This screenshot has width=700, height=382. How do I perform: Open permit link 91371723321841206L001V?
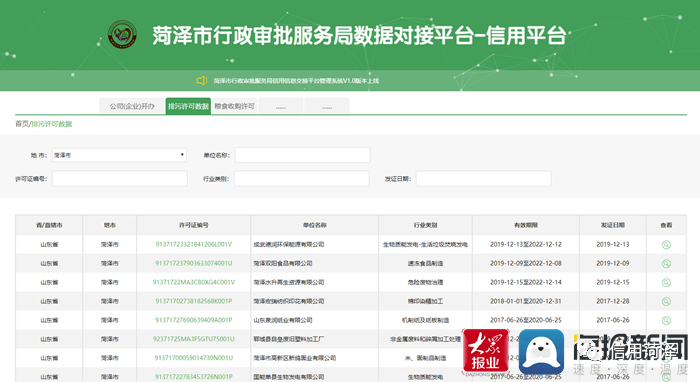coord(194,245)
